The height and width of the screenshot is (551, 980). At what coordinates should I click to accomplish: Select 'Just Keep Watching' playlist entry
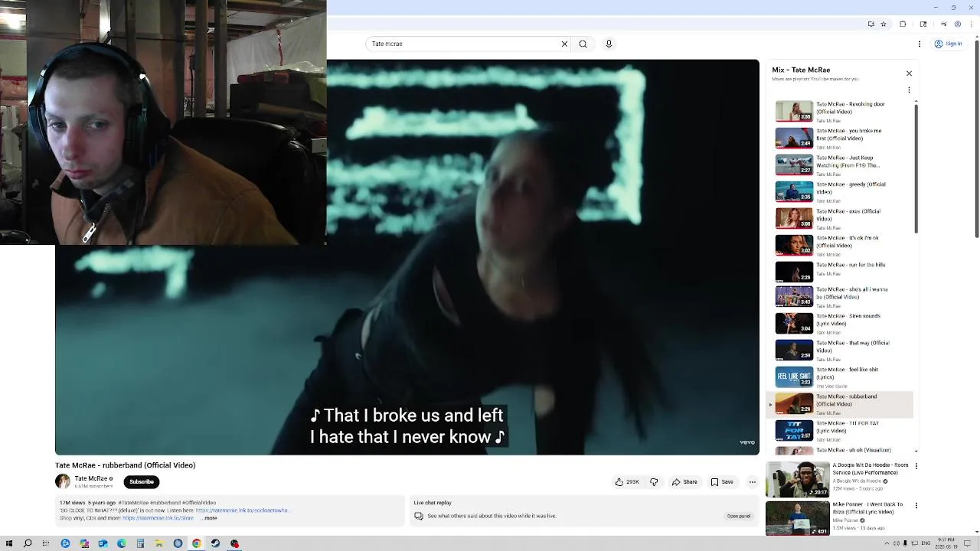click(x=840, y=165)
